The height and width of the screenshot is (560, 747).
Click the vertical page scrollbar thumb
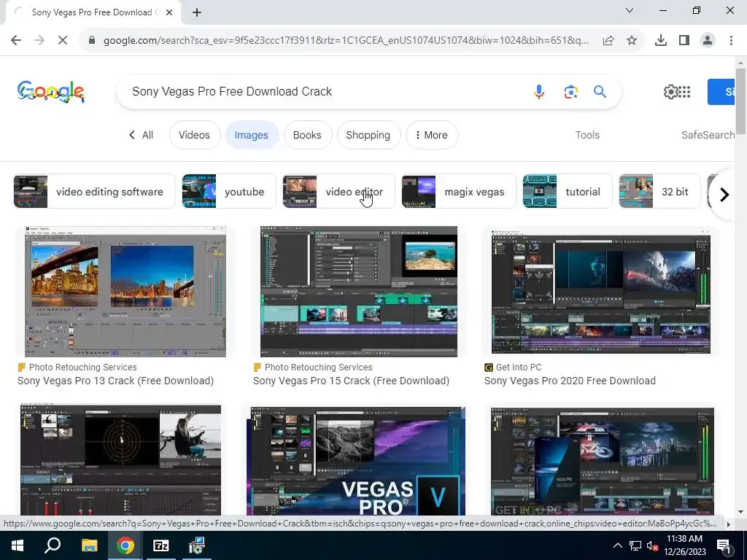tap(740, 101)
